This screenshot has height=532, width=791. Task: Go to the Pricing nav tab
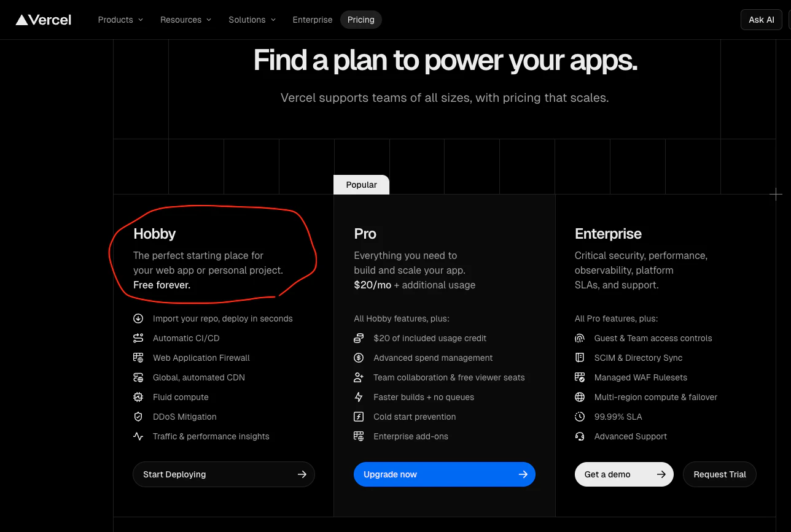click(x=361, y=20)
